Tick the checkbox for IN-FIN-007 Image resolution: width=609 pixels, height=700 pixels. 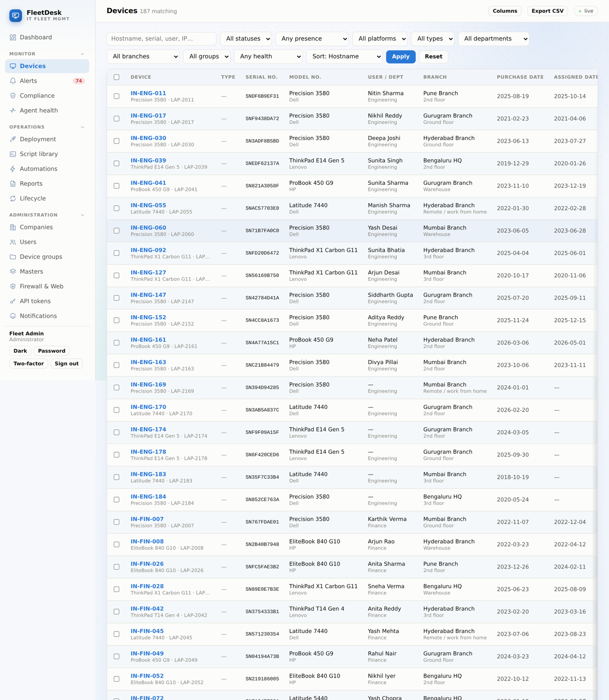[x=117, y=522]
